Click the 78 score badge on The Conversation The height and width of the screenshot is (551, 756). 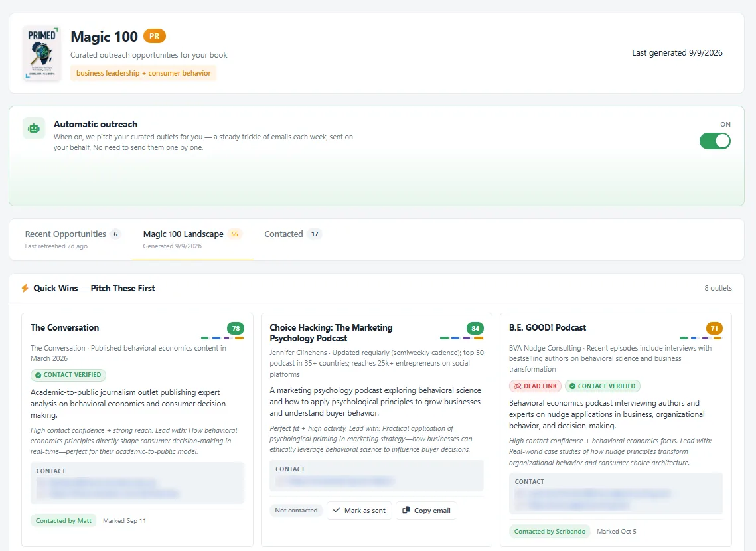tap(236, 329)
